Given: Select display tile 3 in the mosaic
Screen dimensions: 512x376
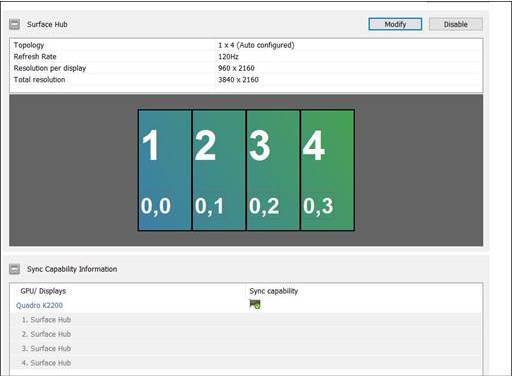Looking at the screenshot, I should coord(273,170).
